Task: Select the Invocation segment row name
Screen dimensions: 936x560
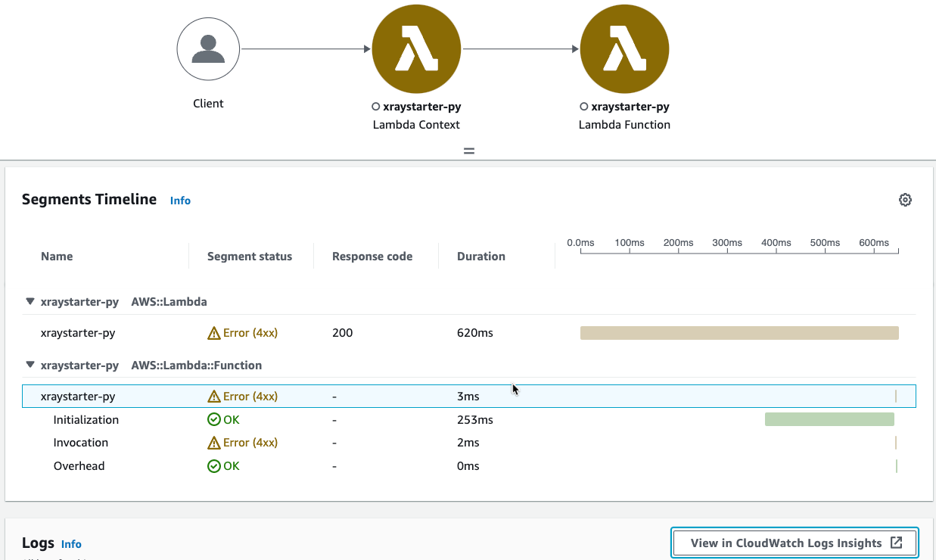Action: [x=81, y=443]
